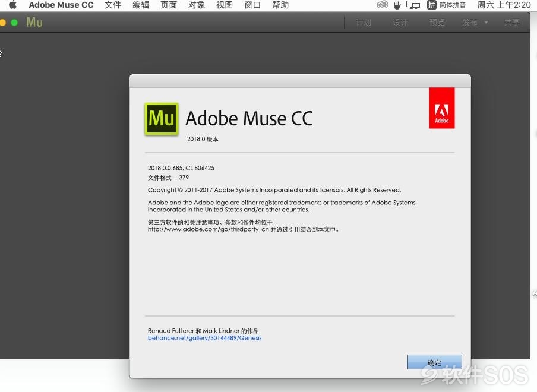Open the 简体拼音 input method menu

tap(447, 5)
